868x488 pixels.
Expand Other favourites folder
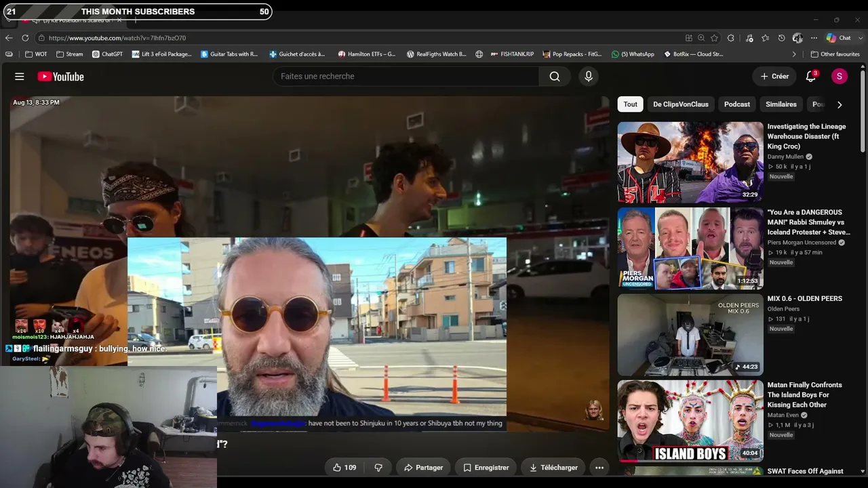[x=835, y=54]
